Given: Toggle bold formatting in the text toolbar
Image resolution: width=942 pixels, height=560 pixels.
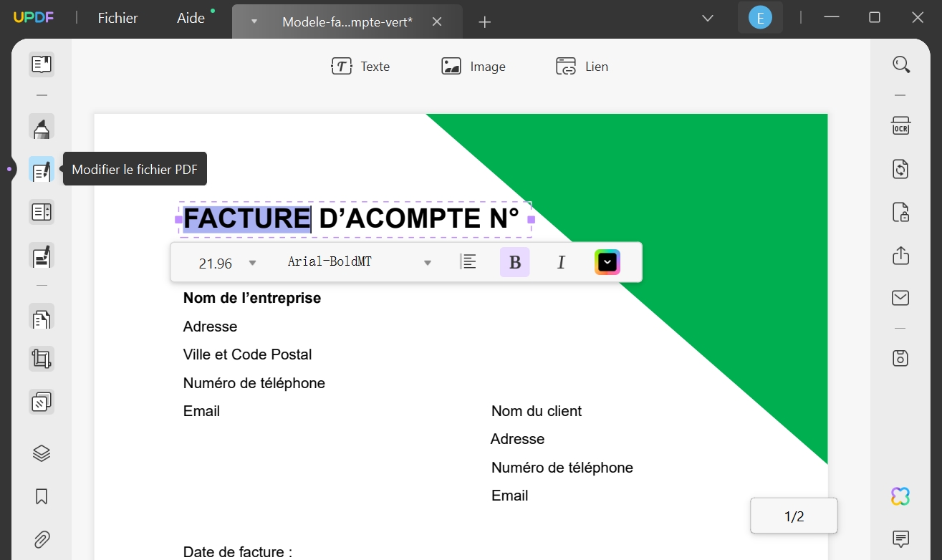Looking at the screenshot, I should (x=514, y=261).
